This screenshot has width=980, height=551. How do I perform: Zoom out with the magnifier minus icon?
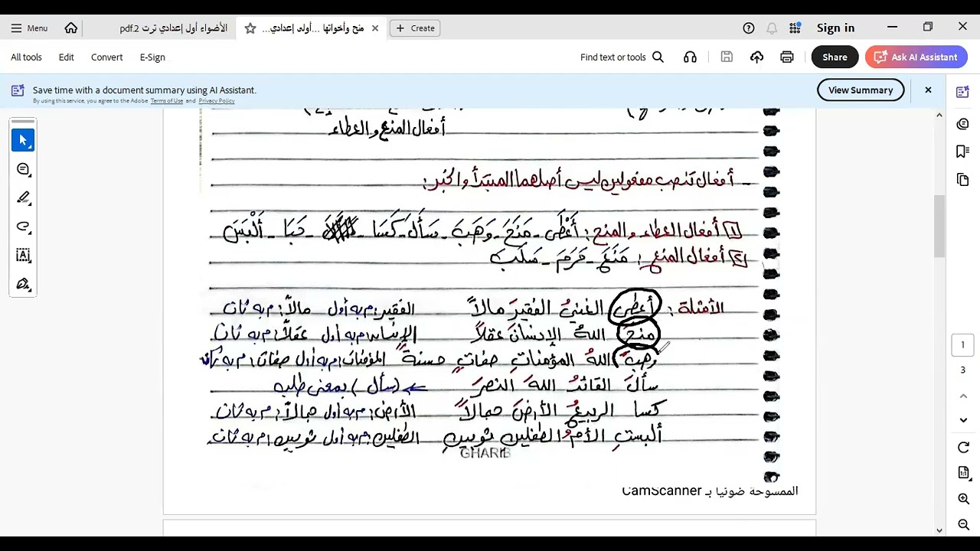(963, 524)
